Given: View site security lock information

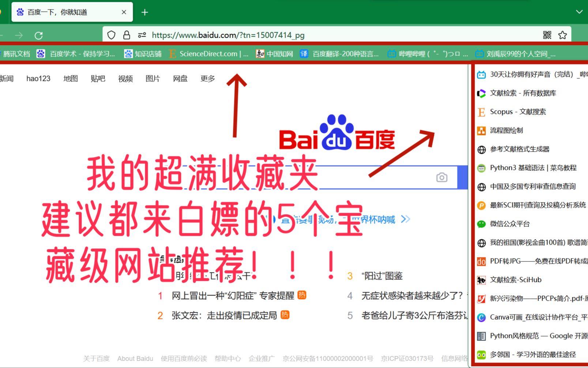Looking at the screenshot, I should [127, 35].
